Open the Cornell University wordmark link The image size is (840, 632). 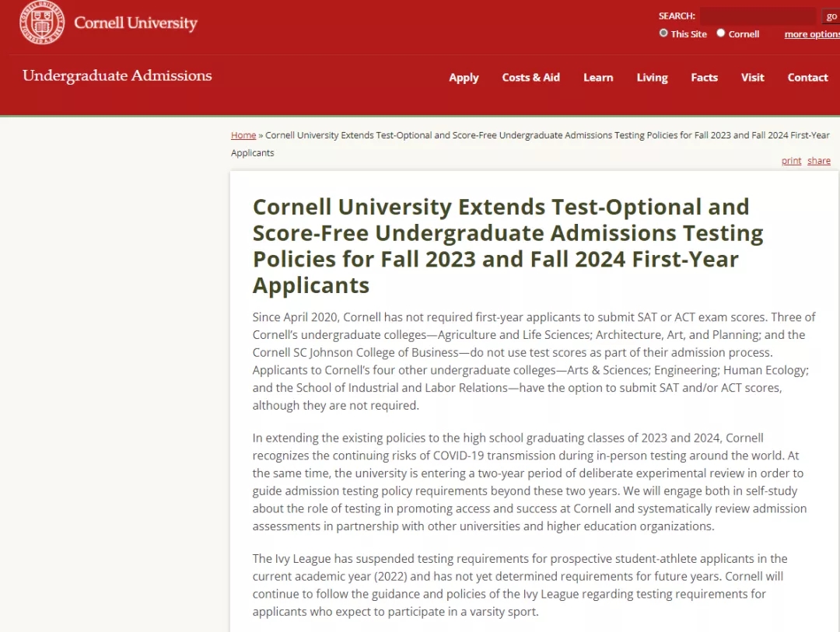coord(135,23)
